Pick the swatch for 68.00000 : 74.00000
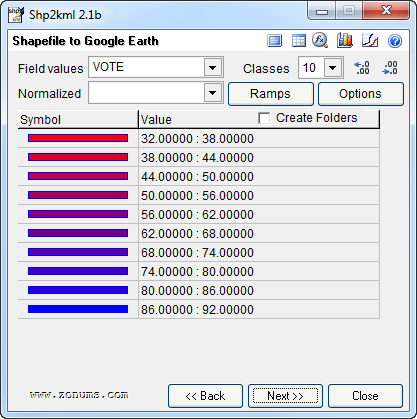Viewport: 417px width, 419px height. (x=78, y=252)
